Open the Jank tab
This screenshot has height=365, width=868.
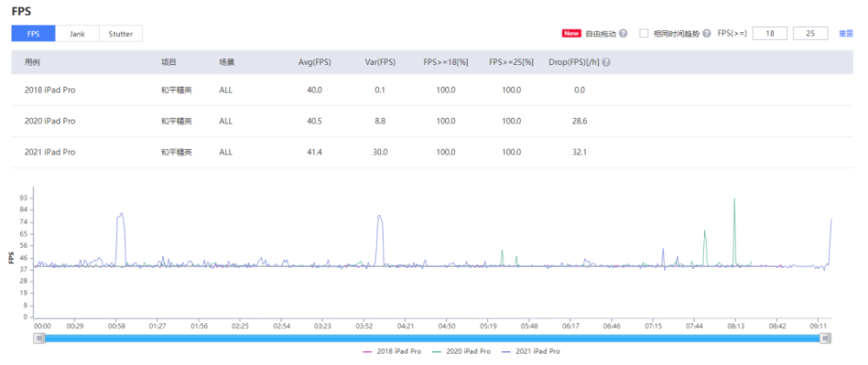[77, 34]
